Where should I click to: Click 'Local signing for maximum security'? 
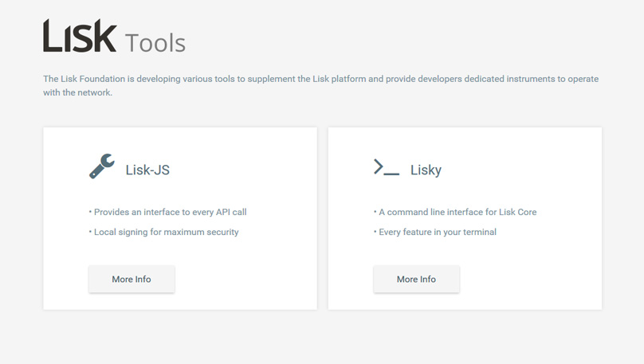[x=166, y=232]
